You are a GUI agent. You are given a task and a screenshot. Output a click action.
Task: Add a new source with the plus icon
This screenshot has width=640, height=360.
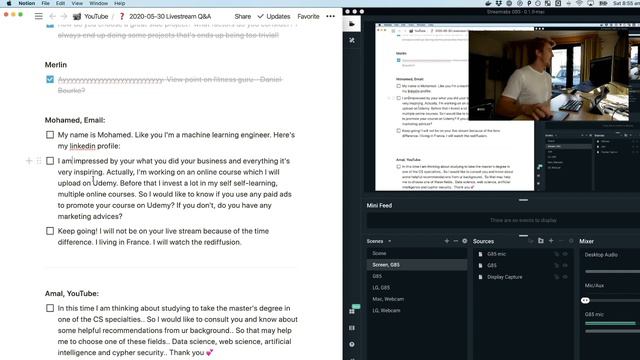pyautogui.click(x=551, y=241)
